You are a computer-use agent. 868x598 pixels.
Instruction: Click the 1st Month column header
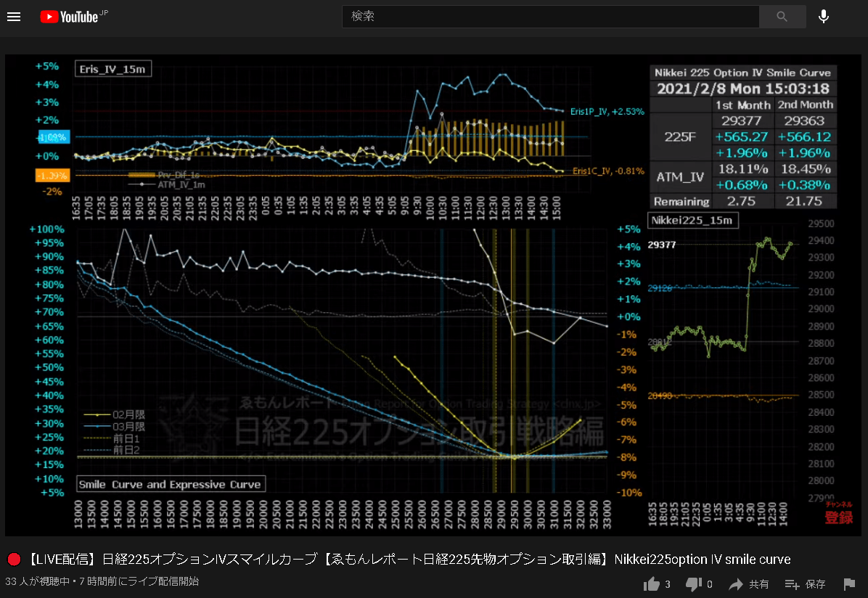(743, 105)
